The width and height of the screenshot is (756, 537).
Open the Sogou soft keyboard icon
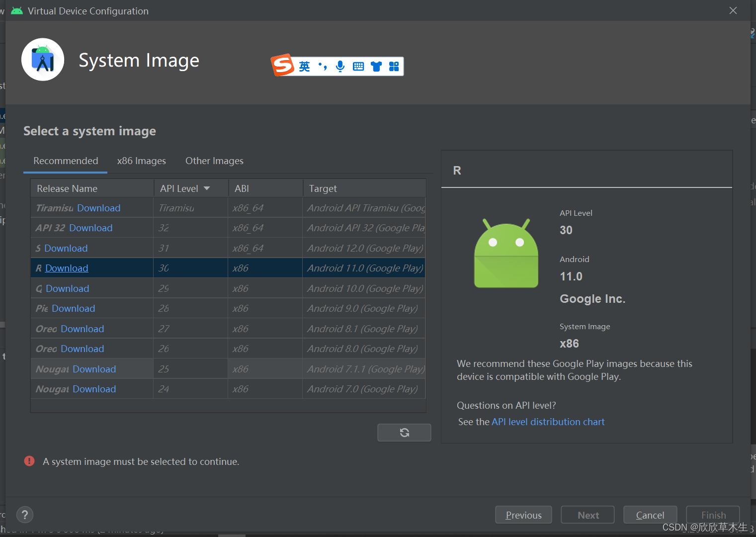tap(358, 66)
